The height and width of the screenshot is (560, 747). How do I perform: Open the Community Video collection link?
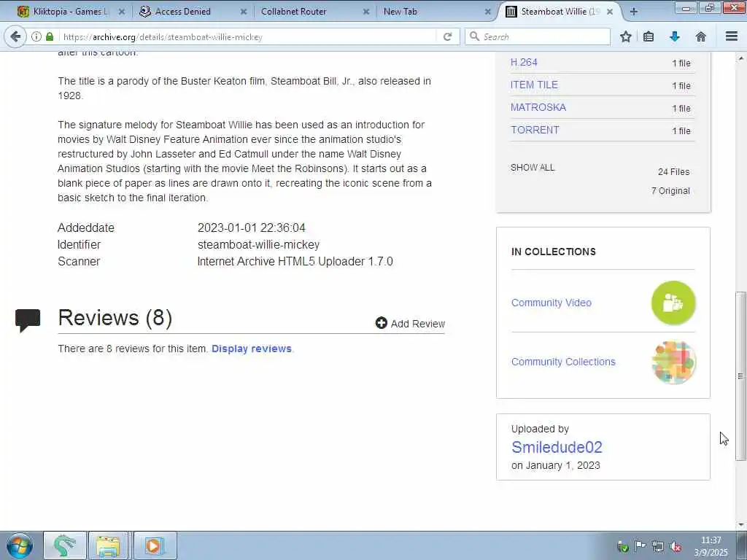pos(551,303)
